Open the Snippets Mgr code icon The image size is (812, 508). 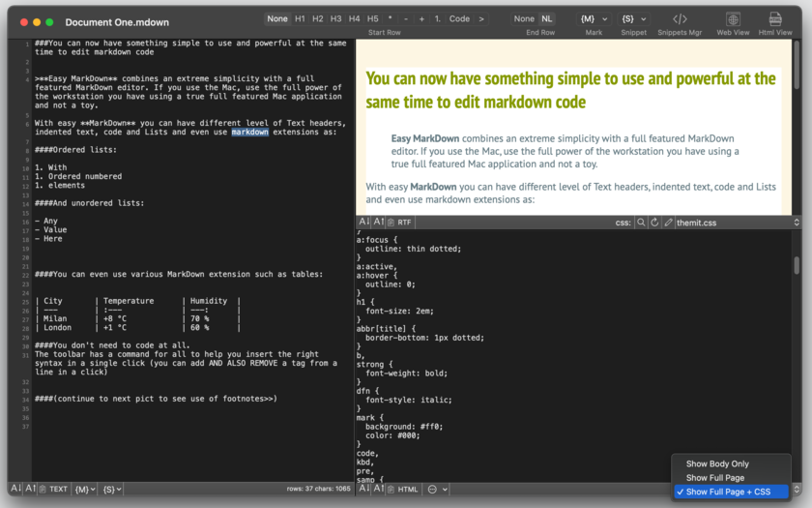[x=680, y=19]
